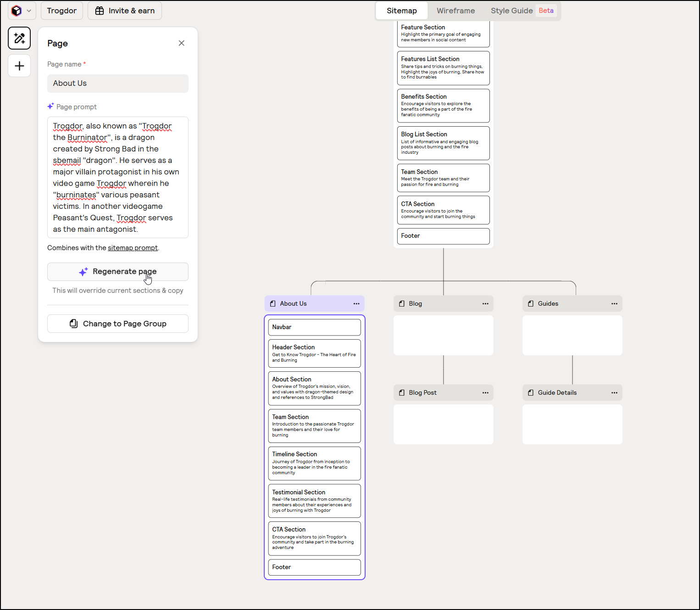Click the empty Guide Details content area
This screenshot has width=700, height=610.
point(572,424)
